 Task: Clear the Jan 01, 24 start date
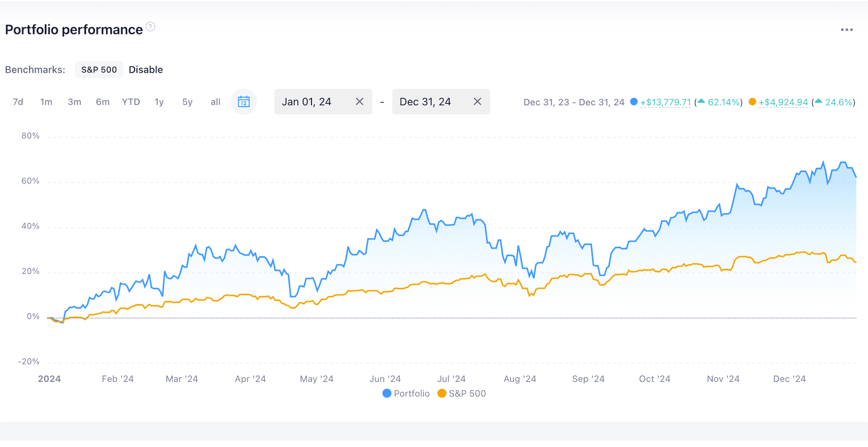[x=359, y=102]
